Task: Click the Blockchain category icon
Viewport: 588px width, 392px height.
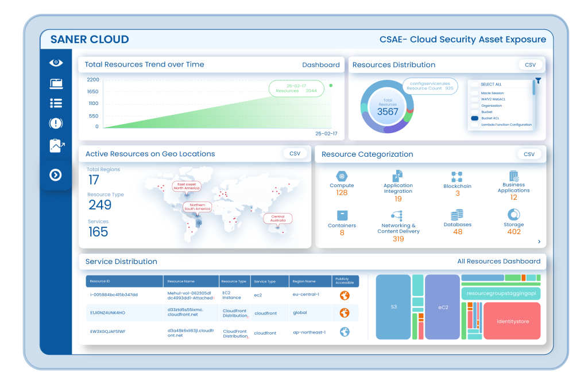Action: click(x=457, y=177)
